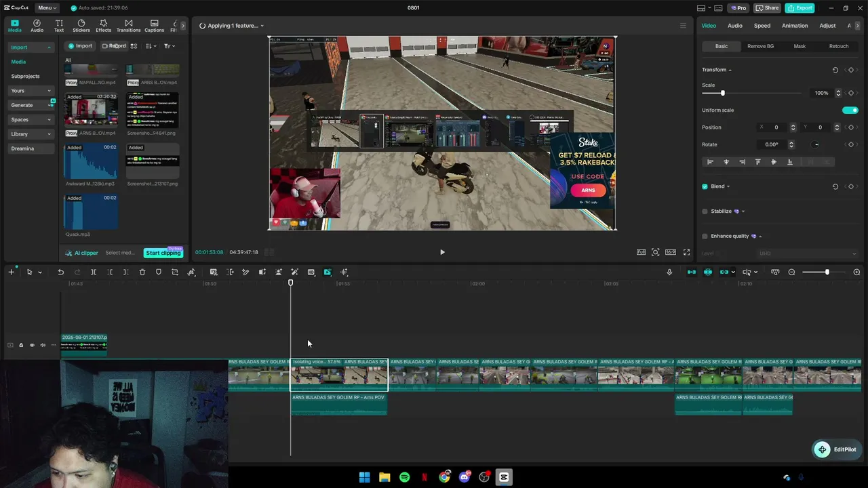Toggle main track magnet in timeline
Viewport: 868px width, 488px height.
coord(691,272)
